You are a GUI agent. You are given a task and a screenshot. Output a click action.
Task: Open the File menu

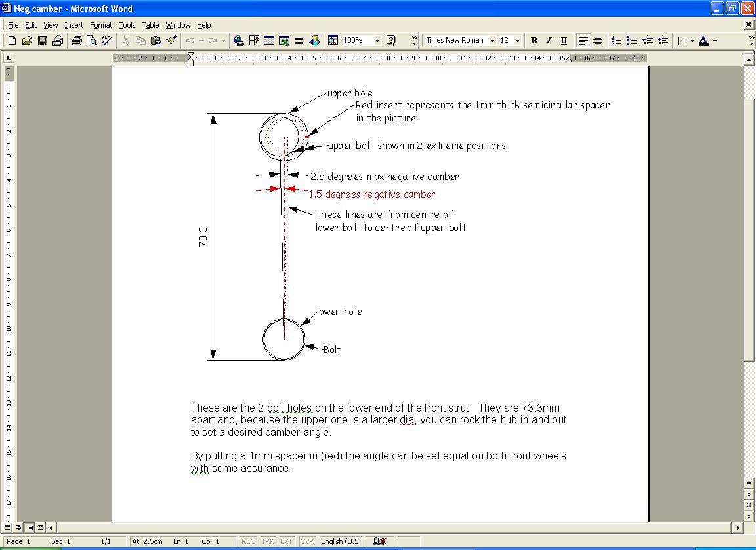[x=13, y=25]
